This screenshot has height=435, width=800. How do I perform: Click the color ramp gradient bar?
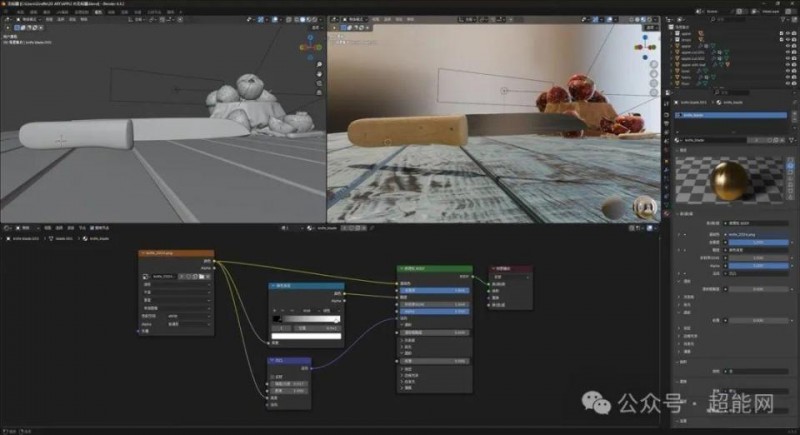[306, 319]
